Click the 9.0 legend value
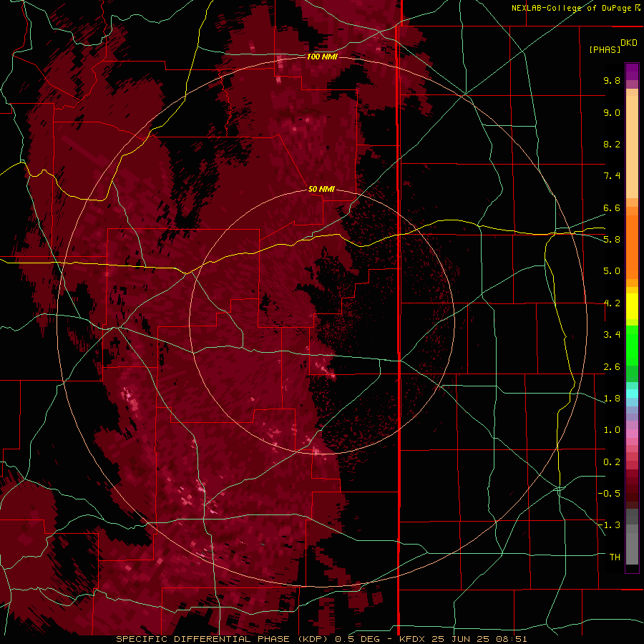644x644 pixels. [x=612, y=112]
